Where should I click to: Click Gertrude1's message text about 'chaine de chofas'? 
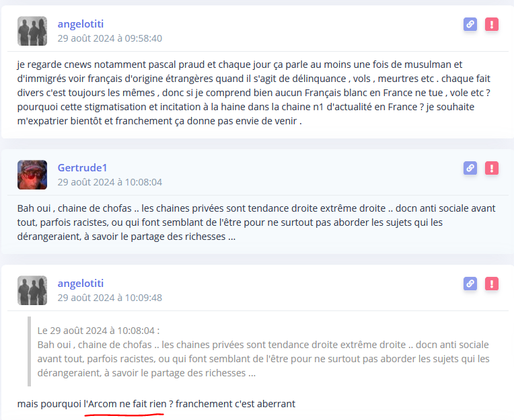(x=256, y=222)
